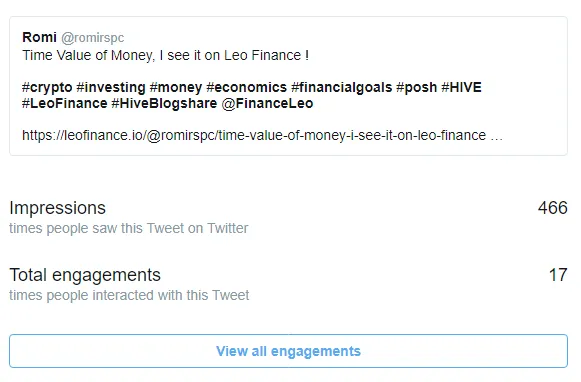Open the #HiveBlogshare hashtag

coord(164,103)
